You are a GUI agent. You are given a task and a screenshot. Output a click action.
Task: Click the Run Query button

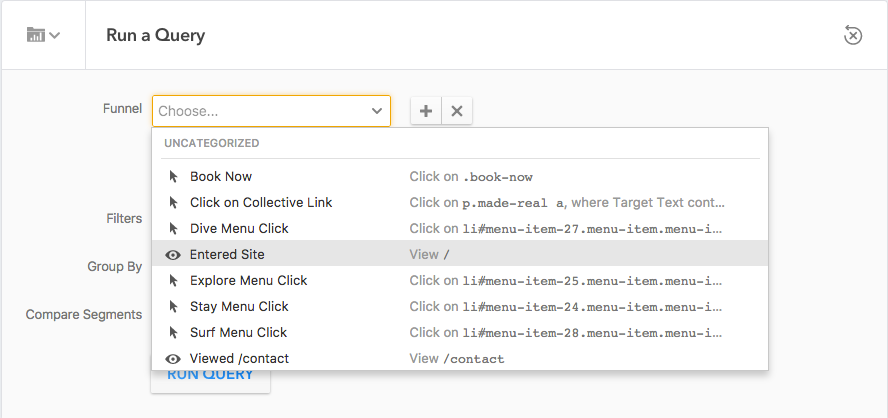210,377
